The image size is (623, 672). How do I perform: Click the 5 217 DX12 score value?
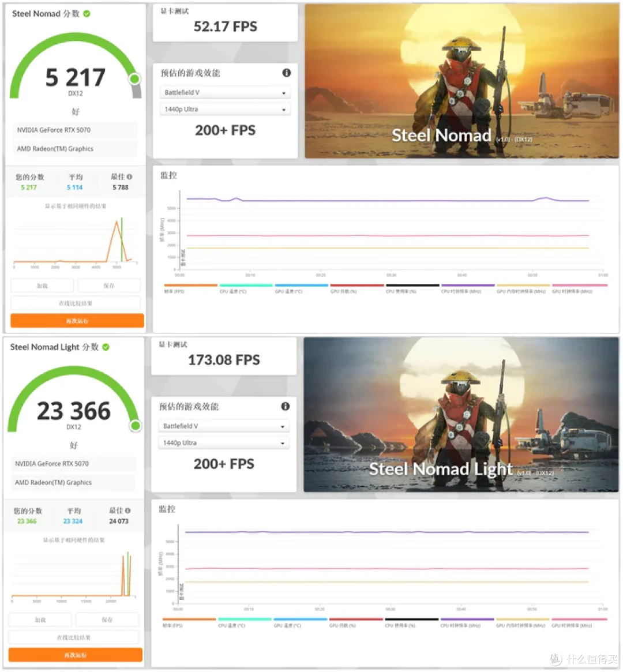point(76,77)
